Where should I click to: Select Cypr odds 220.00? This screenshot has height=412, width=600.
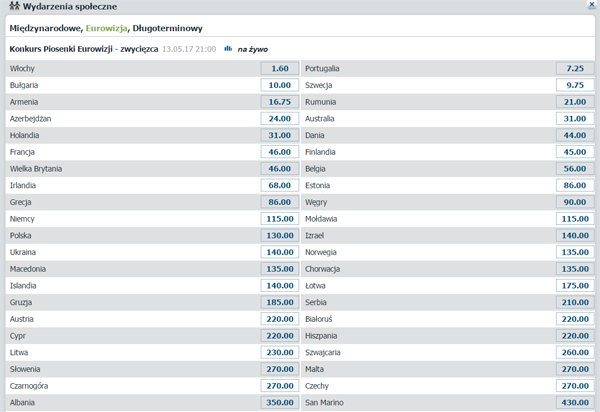point(280,336)
